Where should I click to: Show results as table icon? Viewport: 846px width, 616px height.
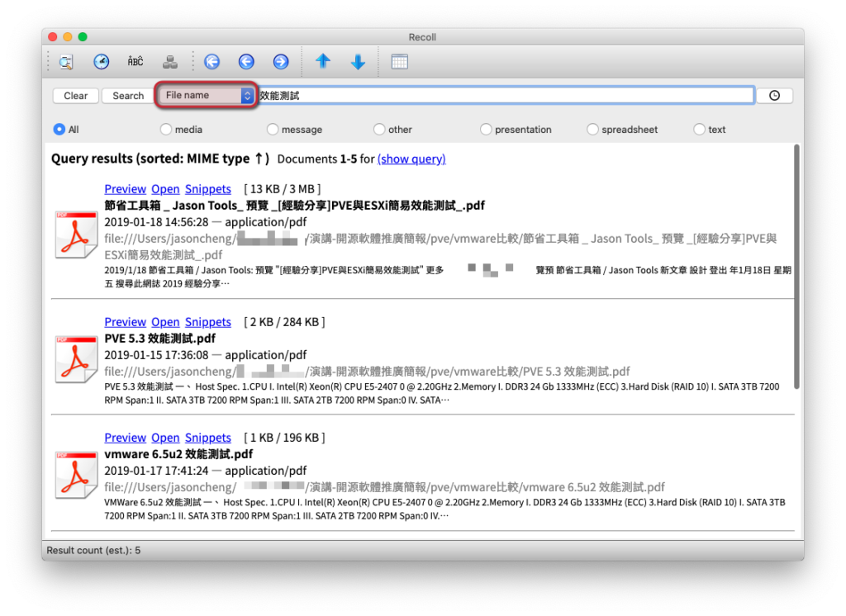pyautogui.click(x=399, y=62)
